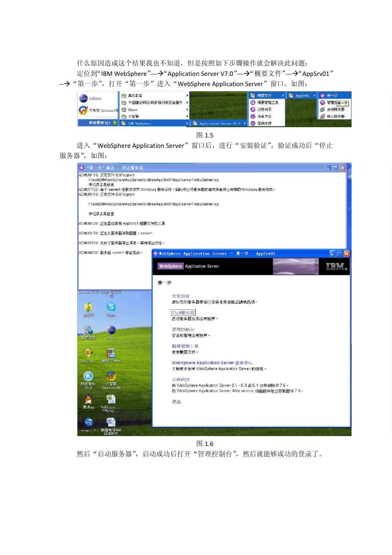The image size is (392, 555).
Task: Select IBM WebSphere in the programs menu
Action: 154,123
